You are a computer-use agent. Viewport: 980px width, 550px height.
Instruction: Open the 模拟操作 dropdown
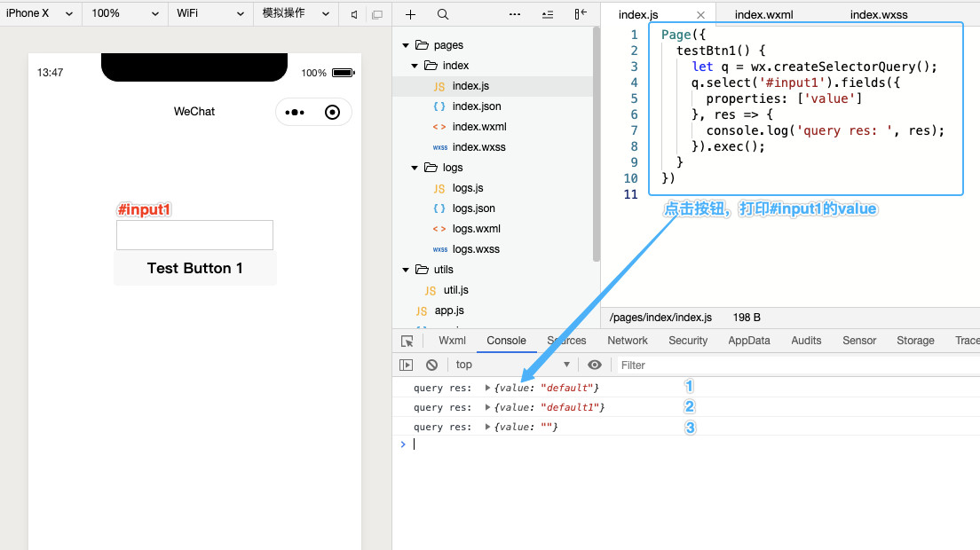tap(296, 13)
